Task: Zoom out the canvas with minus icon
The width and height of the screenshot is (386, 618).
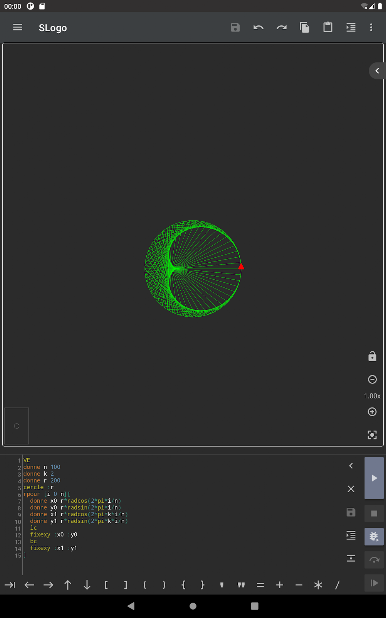Action: point(372,379)
